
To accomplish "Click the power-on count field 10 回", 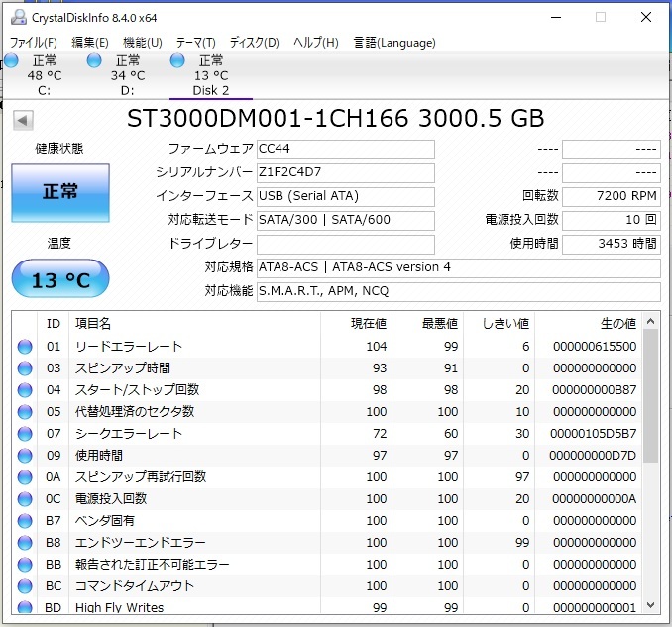I will 612,221.
